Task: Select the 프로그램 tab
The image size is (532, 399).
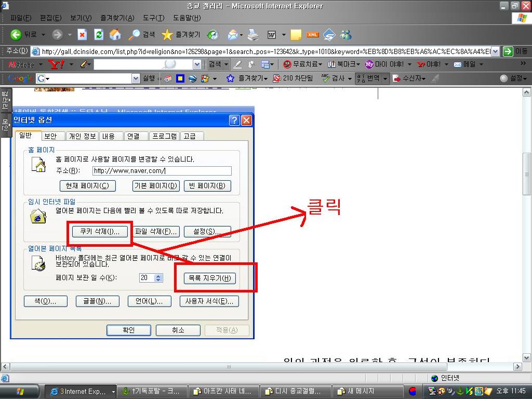Action: [x=165, y=136]
